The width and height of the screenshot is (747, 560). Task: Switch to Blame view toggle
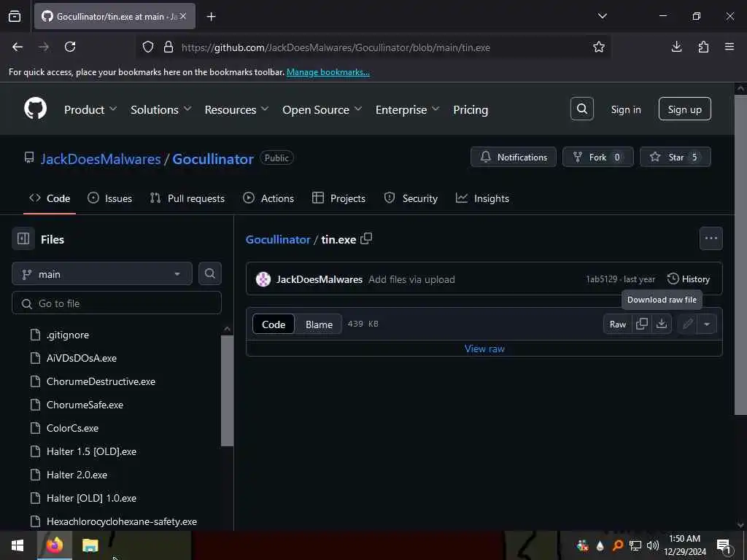[319, 324]
